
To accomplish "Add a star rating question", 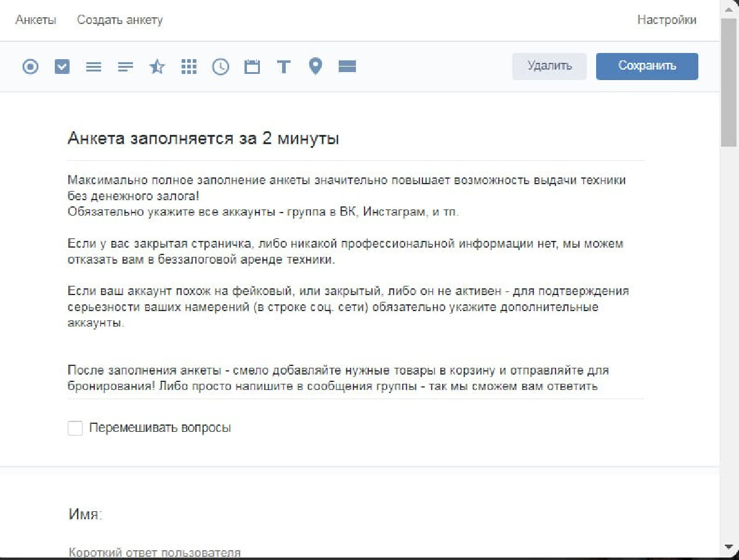I will [x=158, y=67].
